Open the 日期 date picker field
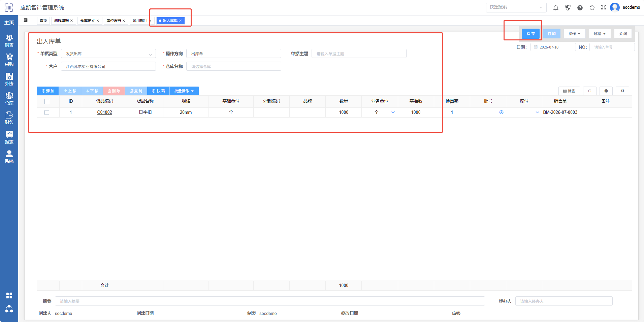The width and height of the screenshot is (644, 322). pos(553,47)
